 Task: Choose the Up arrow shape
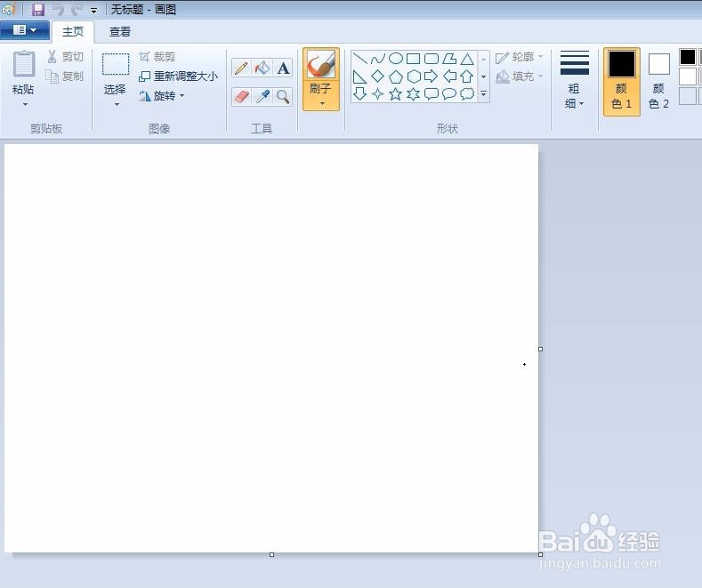click(x=467, y=77)
